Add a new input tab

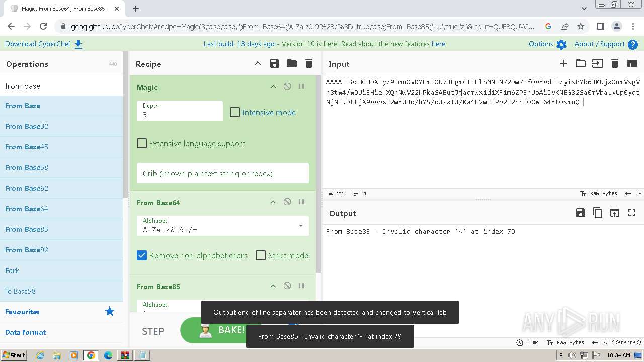(563, 63)
